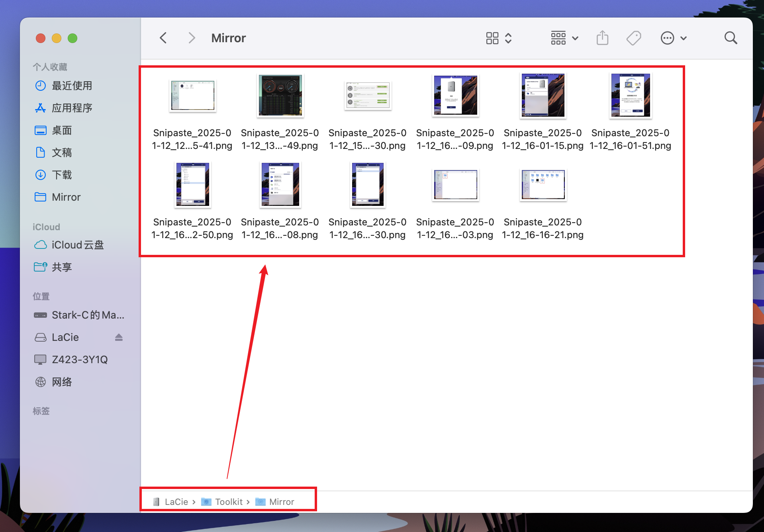The width and height of the screenshot is (764, 532).
Task: Click the 文稿 document icon
Action: tap(40, 153)
